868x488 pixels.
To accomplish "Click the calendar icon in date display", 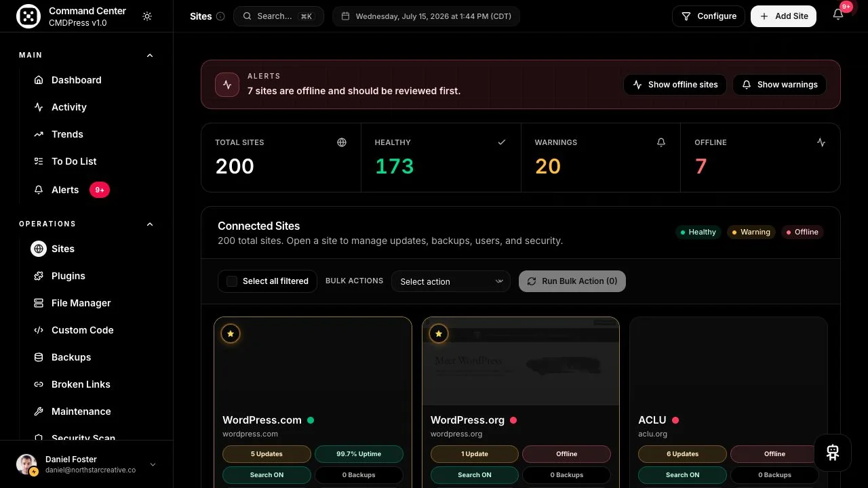I will [x=345, y=16].
